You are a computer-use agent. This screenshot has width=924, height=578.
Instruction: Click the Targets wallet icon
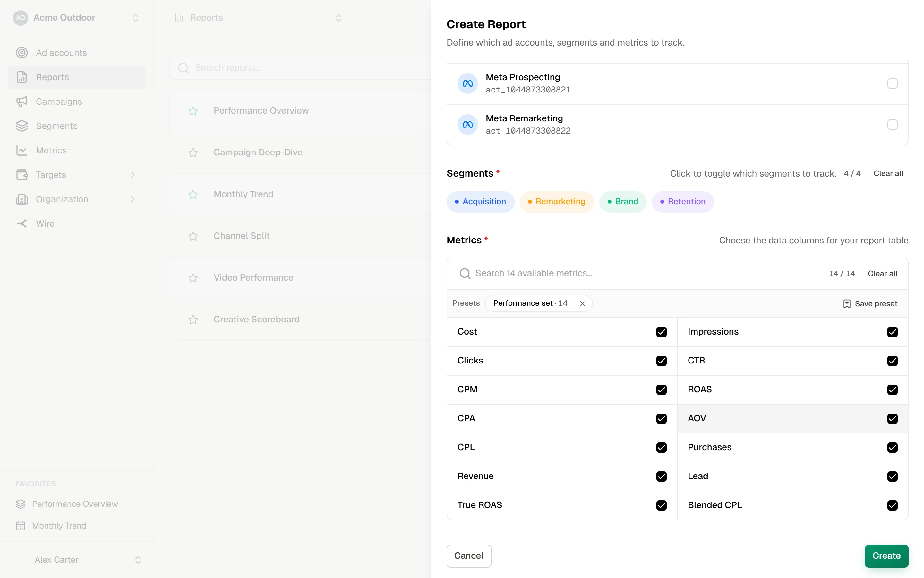tap(22, 175)
